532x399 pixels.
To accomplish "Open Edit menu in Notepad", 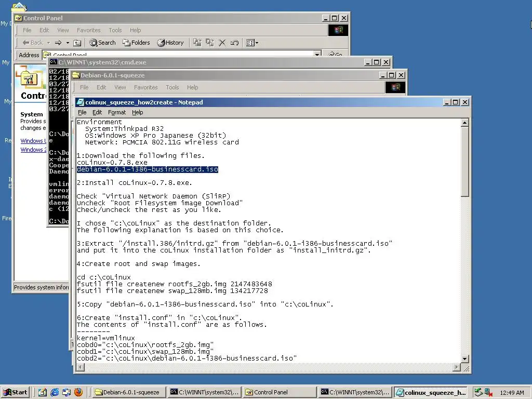I will (x=97, y=112).
